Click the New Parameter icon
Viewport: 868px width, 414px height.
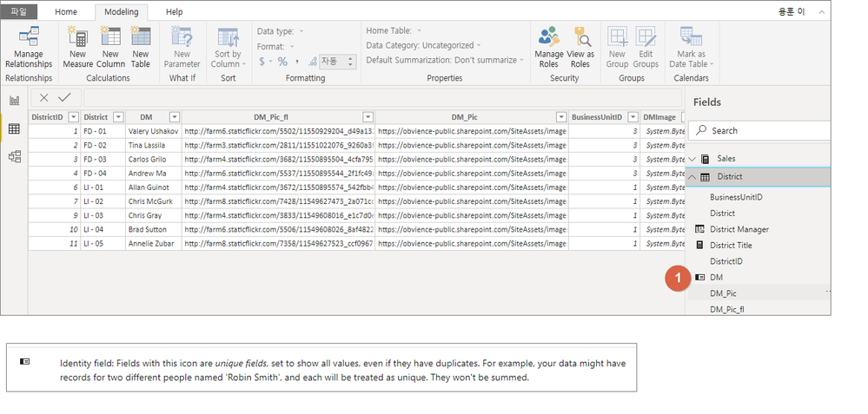tap(182, 36)
